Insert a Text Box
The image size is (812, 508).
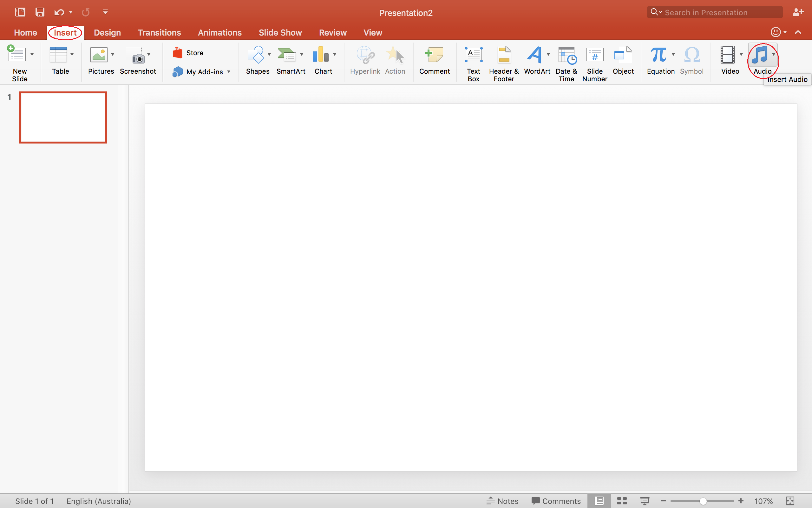[x=474, y=64]
